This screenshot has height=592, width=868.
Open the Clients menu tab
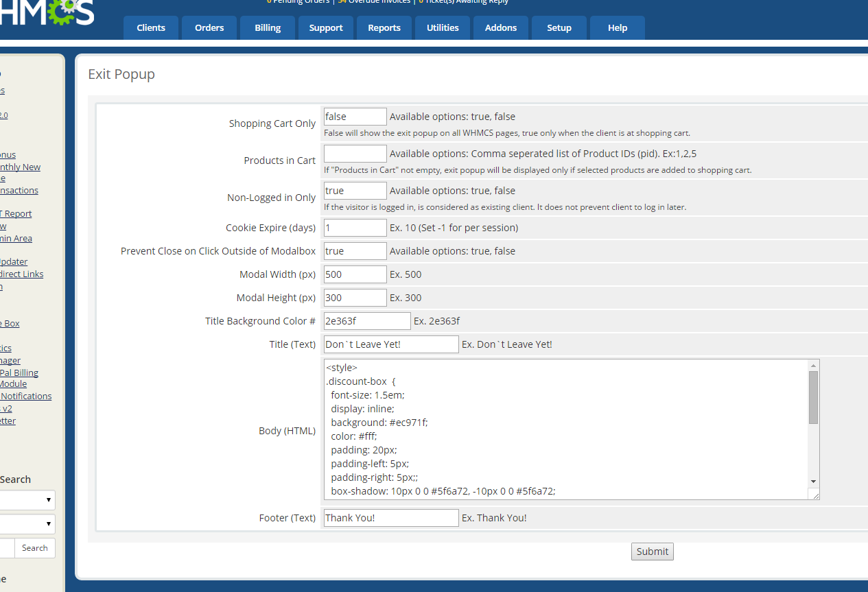click(151, 28)
